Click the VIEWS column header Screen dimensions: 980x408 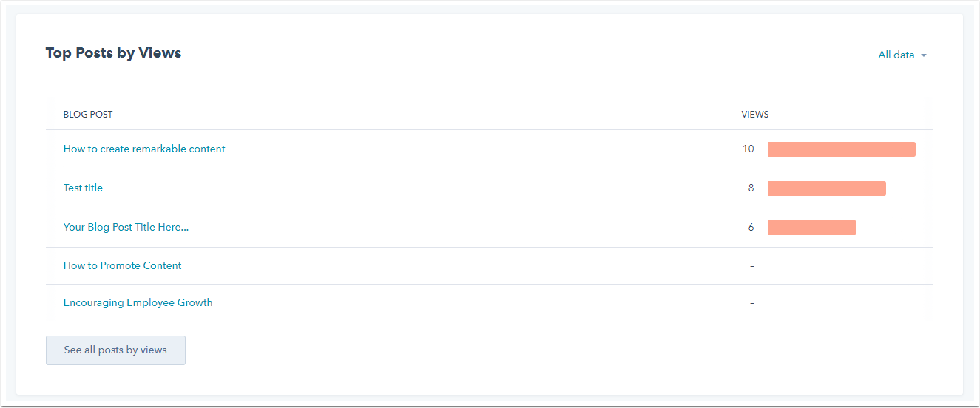pyautogui.click(x=755, y=115)
